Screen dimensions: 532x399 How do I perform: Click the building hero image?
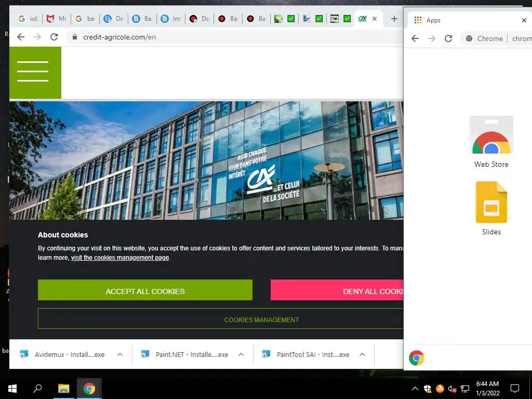pyautogui.click(x=206, y=160)
